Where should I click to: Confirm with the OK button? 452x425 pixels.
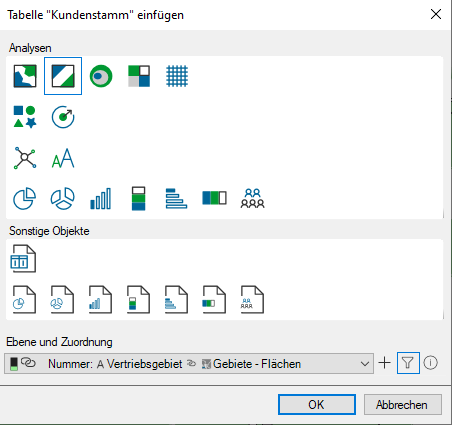[317, 405]
